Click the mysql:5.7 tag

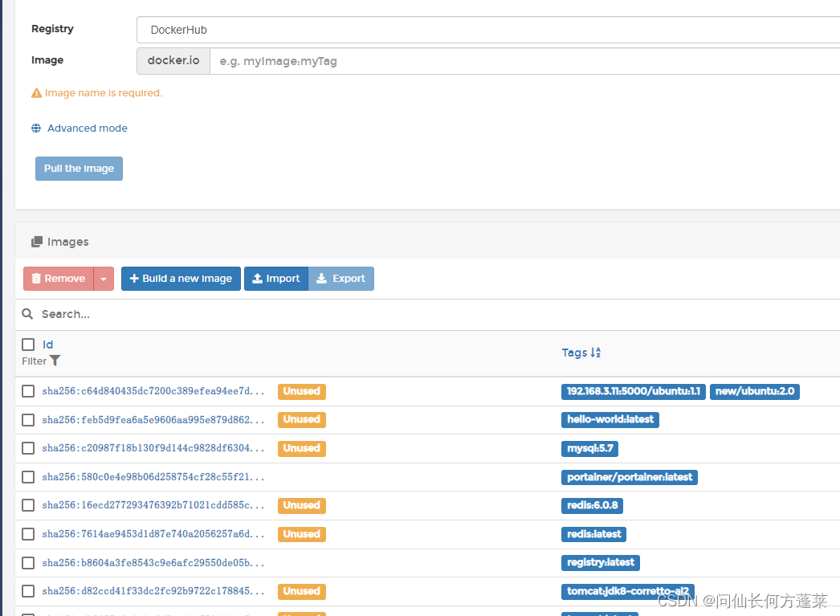click(589, 448)
